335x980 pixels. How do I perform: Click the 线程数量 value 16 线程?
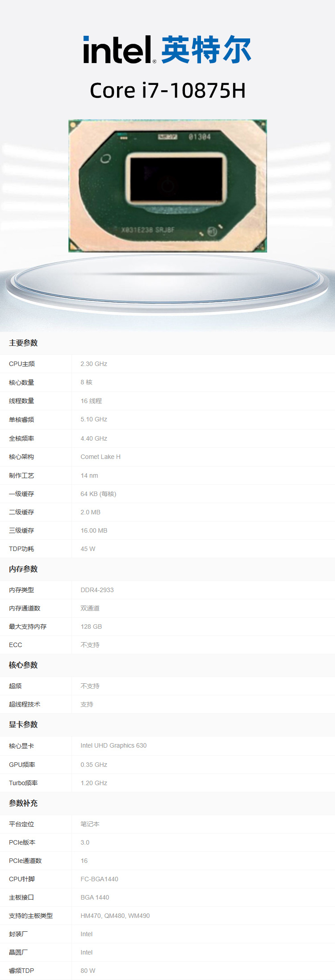(x=91, y=401)
